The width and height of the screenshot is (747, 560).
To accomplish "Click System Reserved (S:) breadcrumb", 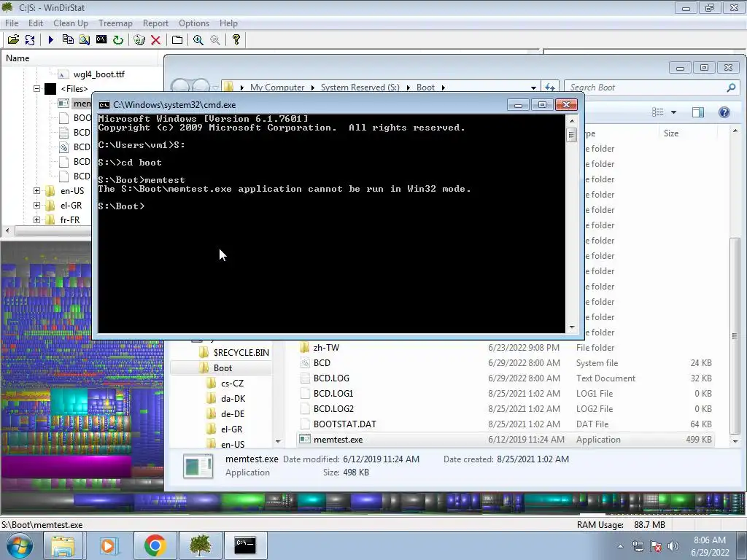I will click(360, 87).
